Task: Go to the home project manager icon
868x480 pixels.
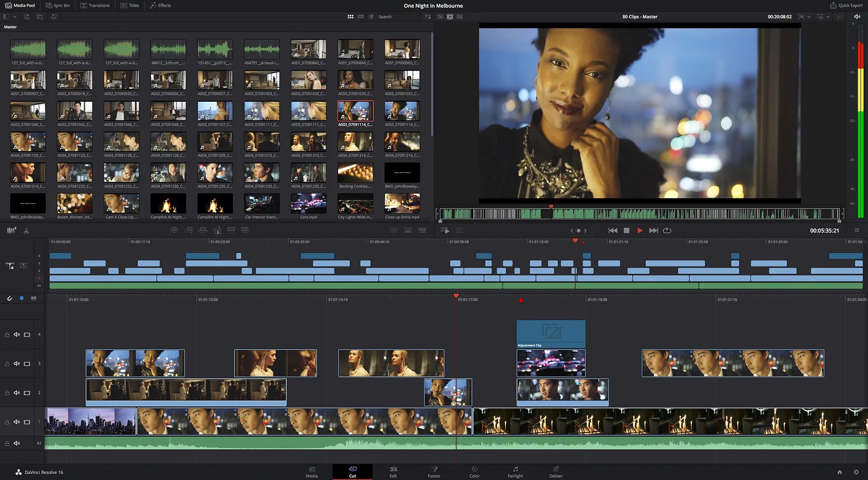Action: pos(840,472)
